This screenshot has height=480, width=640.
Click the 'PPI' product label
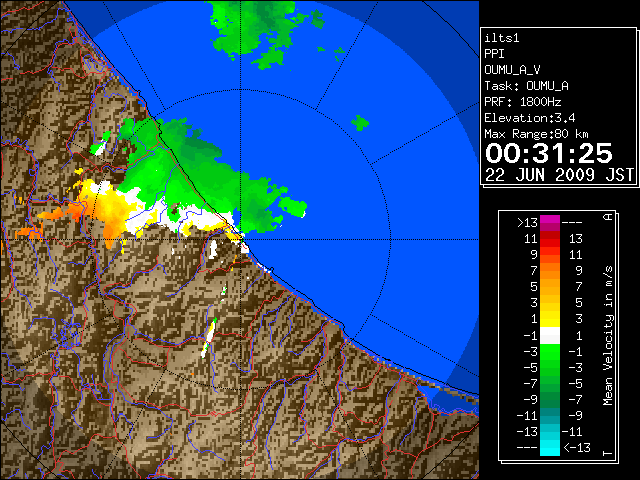click(x=494, y=54)
